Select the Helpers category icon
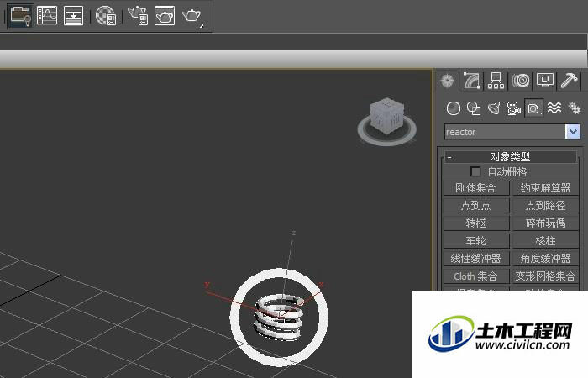Screen dimensions: 588x378 point(534,108)
